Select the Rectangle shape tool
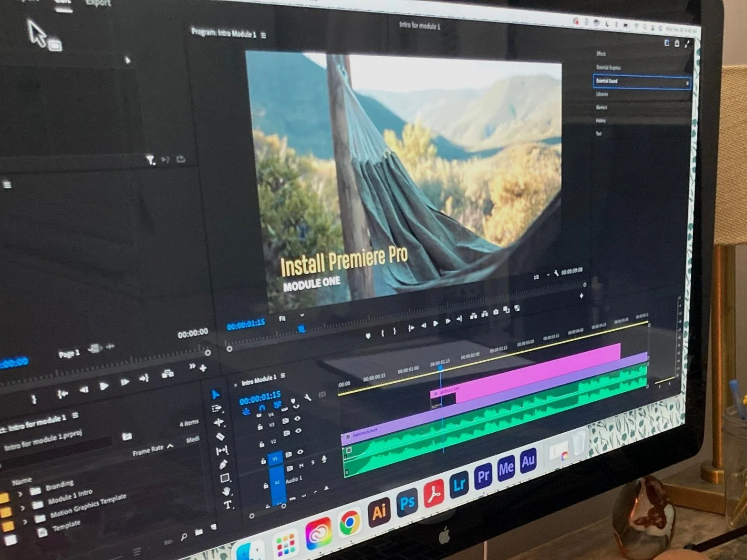This screenshot has width=747, height=560. pos(225,478)
